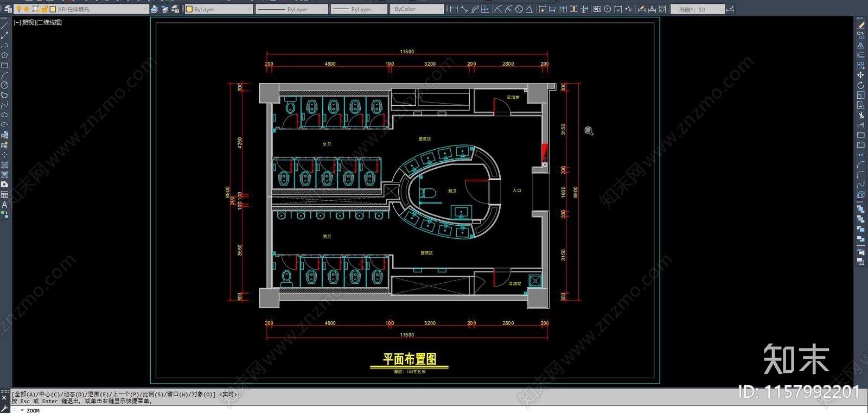Select the Aligned dimension tool

[x=464, y=9]
